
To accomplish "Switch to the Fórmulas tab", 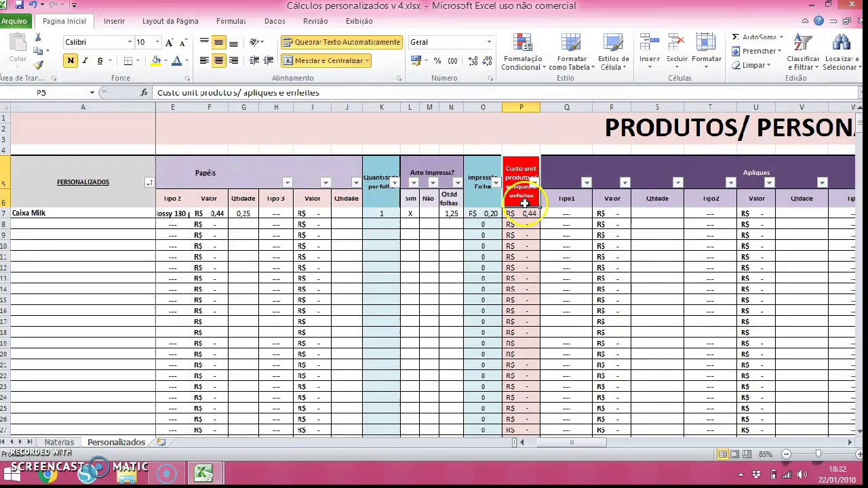I will [231, 21].
